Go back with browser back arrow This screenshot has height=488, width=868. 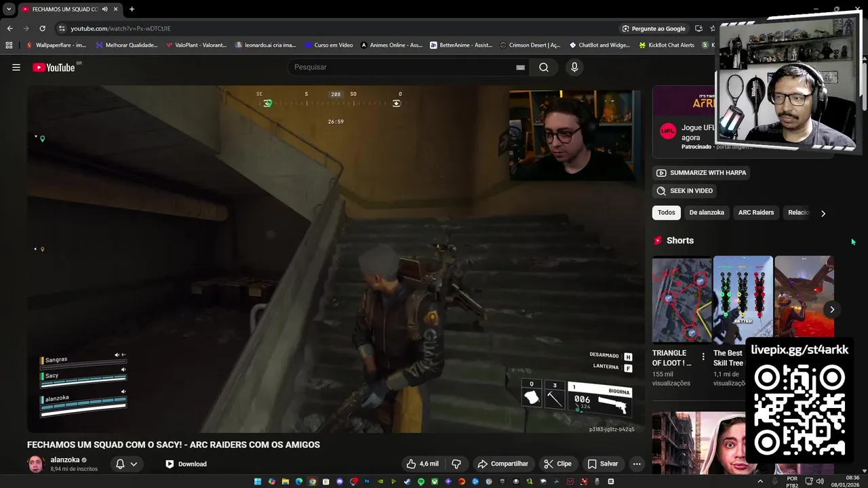click(x=9, y=28)
